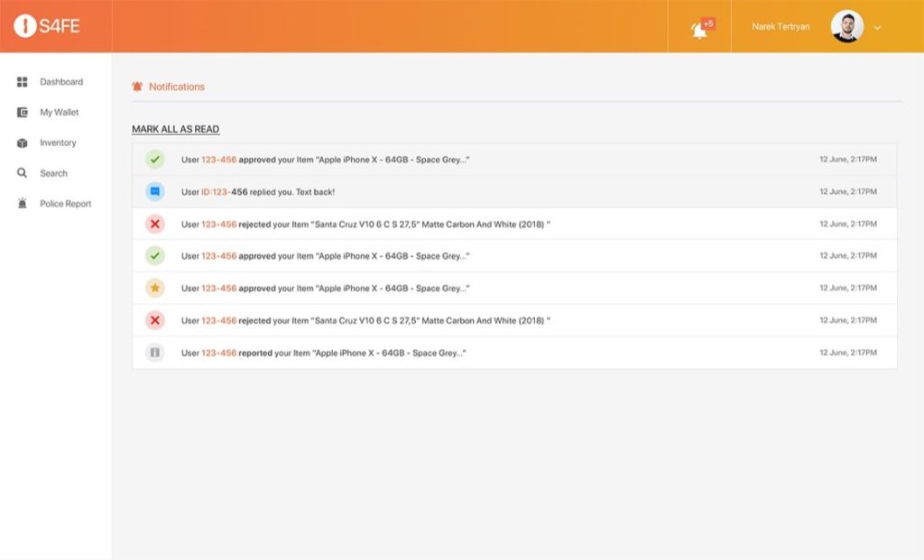Viewport: 924px width, 560px height.
Task: Click the orange bell icon beside Notifications heading
Action: pos(137,87)
